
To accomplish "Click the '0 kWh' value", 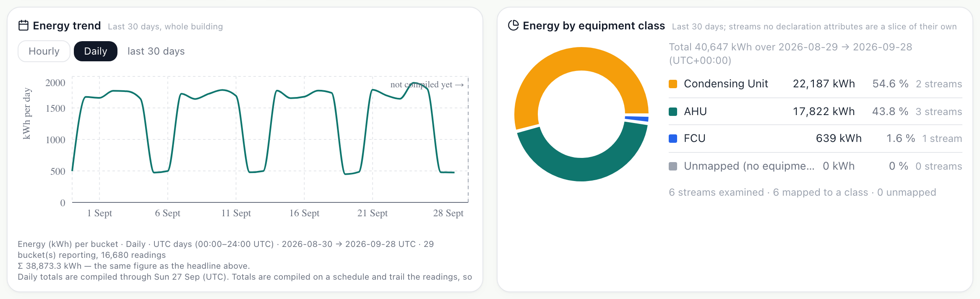I will pos(839,166).
